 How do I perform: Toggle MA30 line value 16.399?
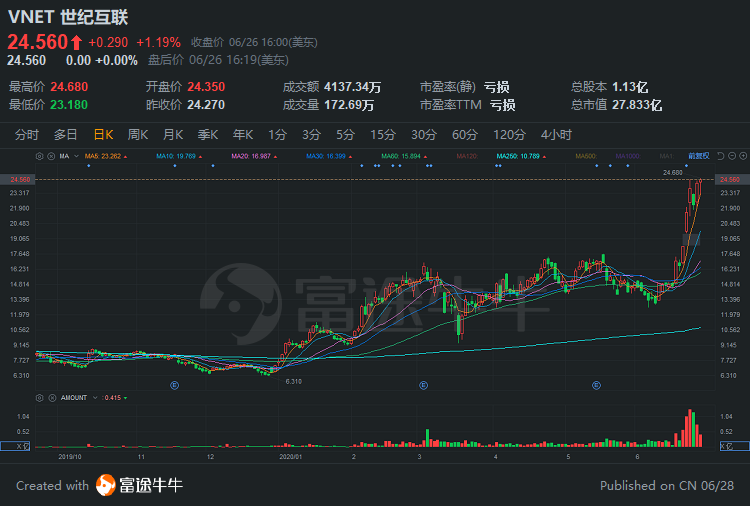click(329, 156)
